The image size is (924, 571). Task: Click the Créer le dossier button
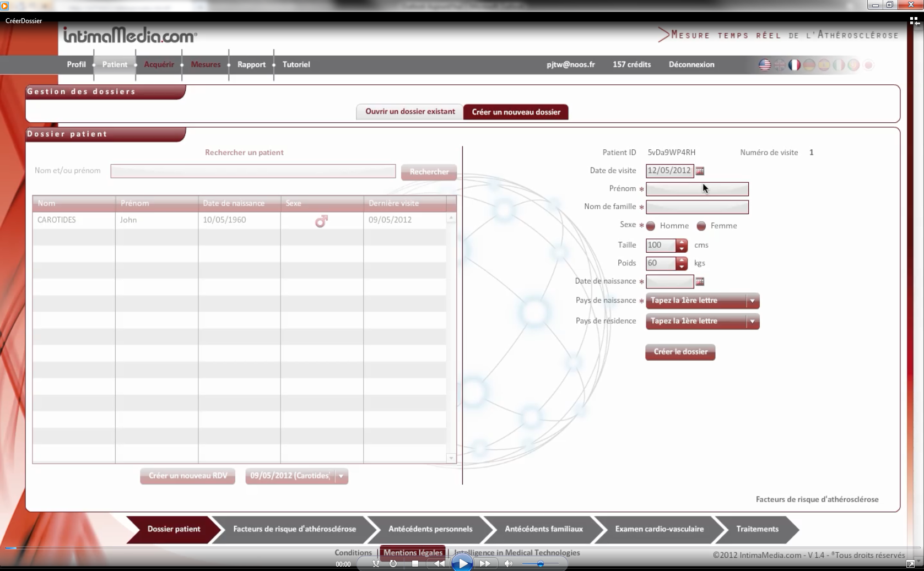point(680,352)
